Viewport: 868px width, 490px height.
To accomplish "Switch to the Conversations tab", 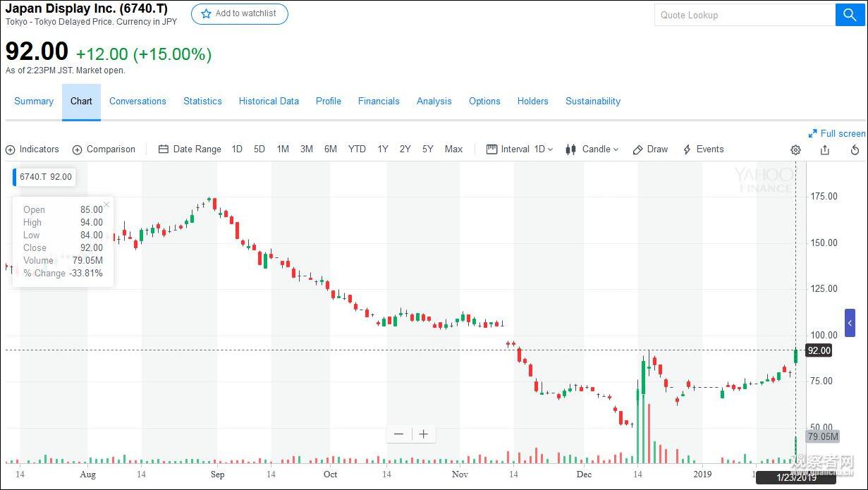I will [x=137, y=101].
